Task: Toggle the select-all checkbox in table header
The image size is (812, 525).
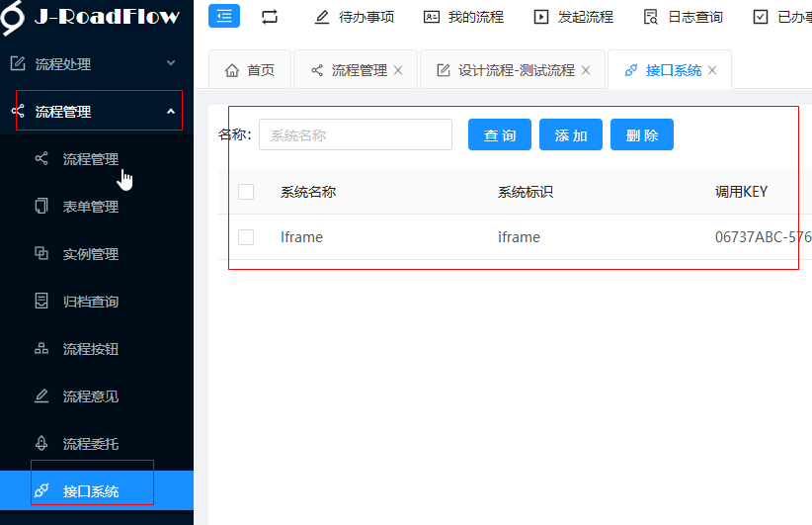Action: [246, 192]
